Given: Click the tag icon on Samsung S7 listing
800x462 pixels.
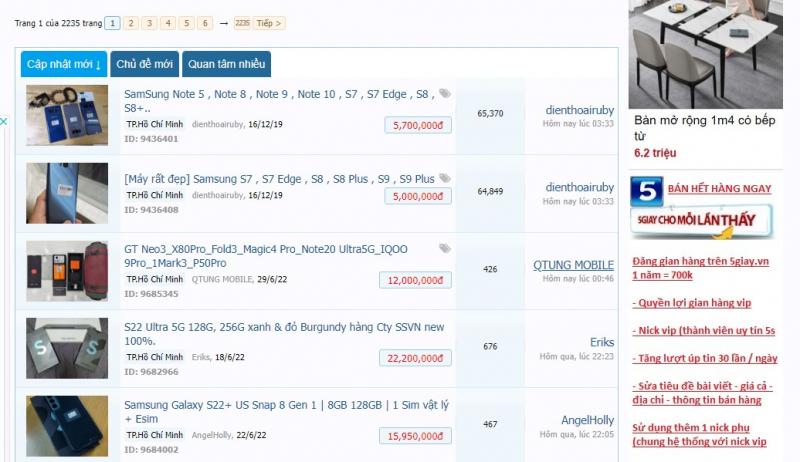Looking at the screenshot, I should point(445,178).
